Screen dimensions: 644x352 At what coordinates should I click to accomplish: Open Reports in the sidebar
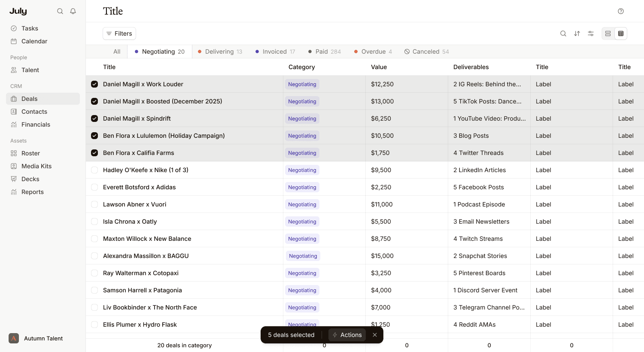43,192
